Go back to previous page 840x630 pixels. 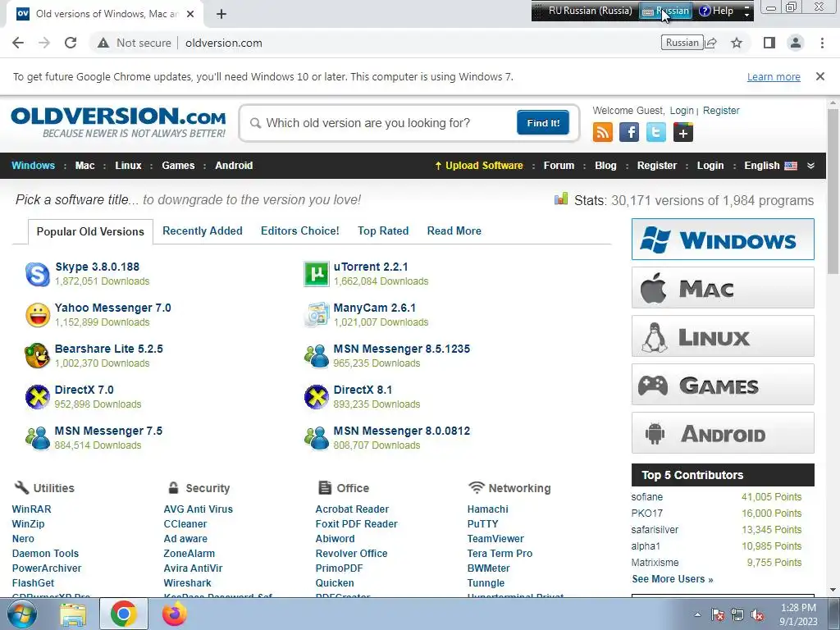tap(18, 43)
